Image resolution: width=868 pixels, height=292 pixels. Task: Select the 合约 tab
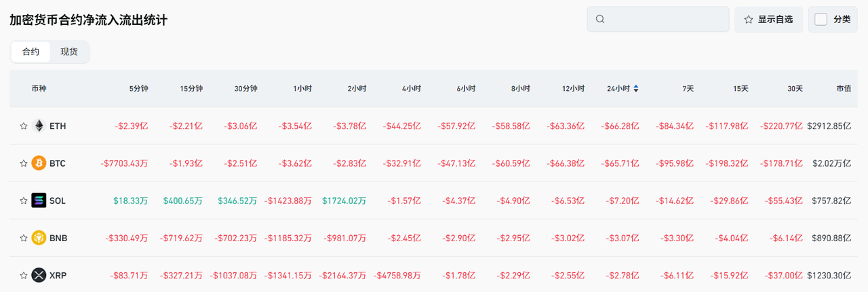click(x=31, y=51)
